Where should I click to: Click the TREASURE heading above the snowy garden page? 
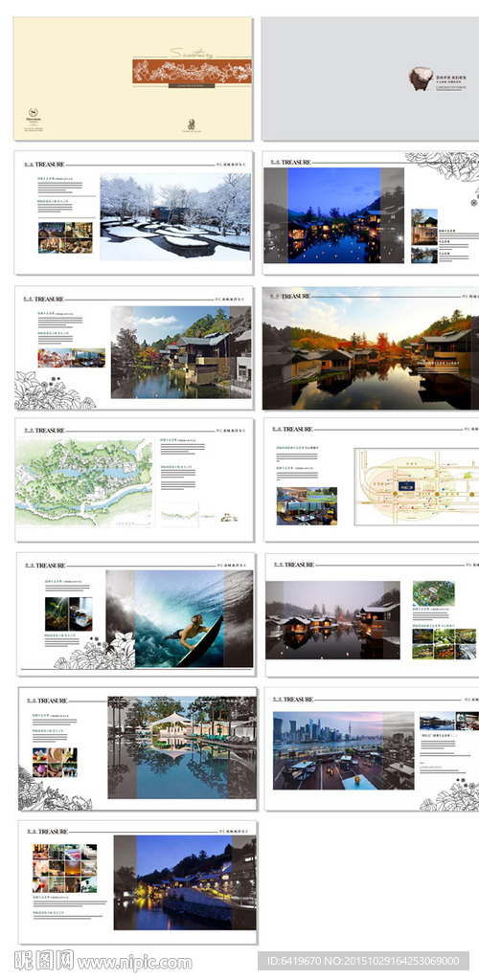49,165
